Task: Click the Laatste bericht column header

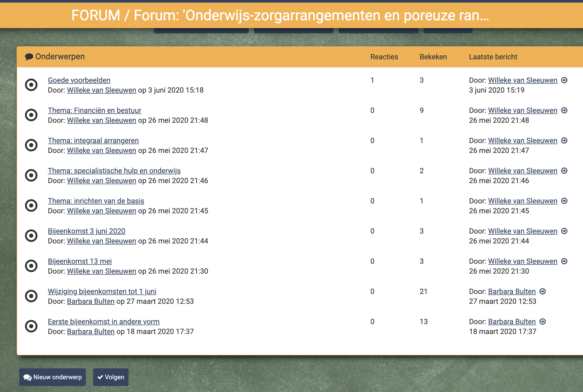Action: tap(493, 57)
